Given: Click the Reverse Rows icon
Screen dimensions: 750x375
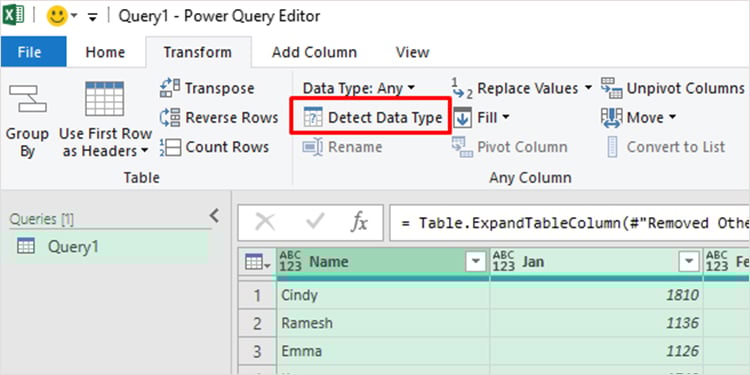Looking at the screenshot, I should click(169, 117).
